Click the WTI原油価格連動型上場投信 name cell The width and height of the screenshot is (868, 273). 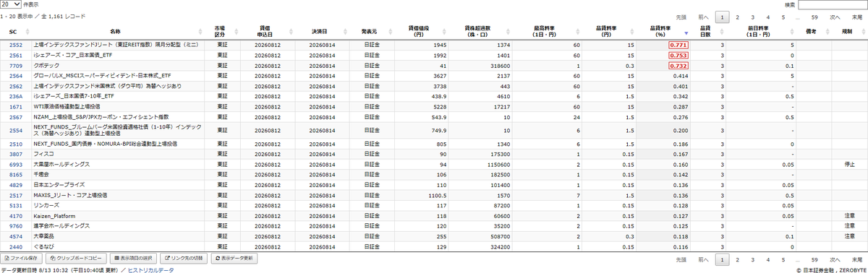point(118,107)
